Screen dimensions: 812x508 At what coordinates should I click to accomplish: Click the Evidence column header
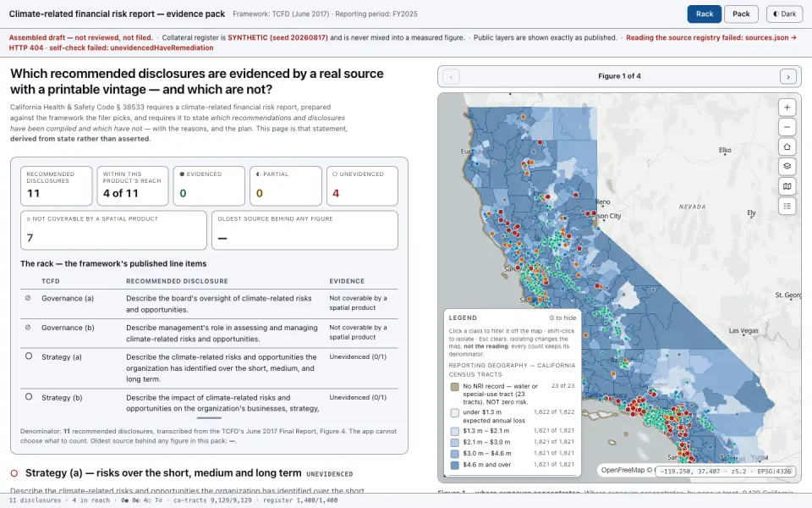click(x=347, y=281)
